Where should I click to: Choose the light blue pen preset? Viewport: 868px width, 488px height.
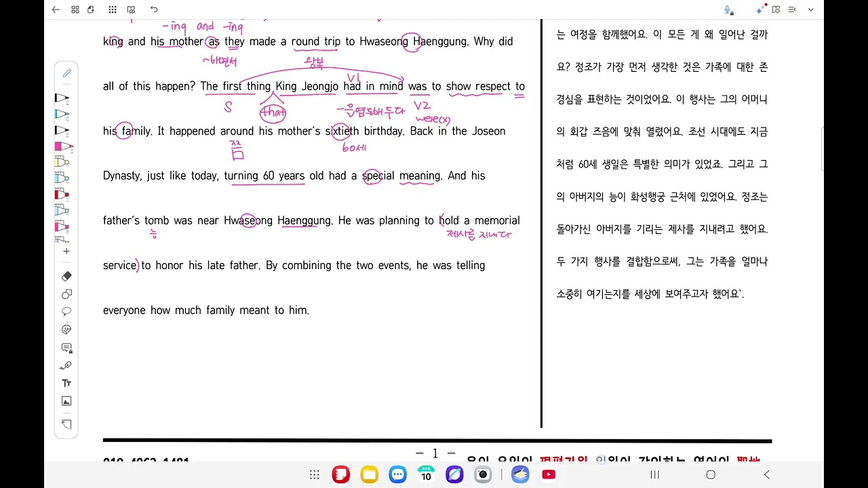coord(63,115)
